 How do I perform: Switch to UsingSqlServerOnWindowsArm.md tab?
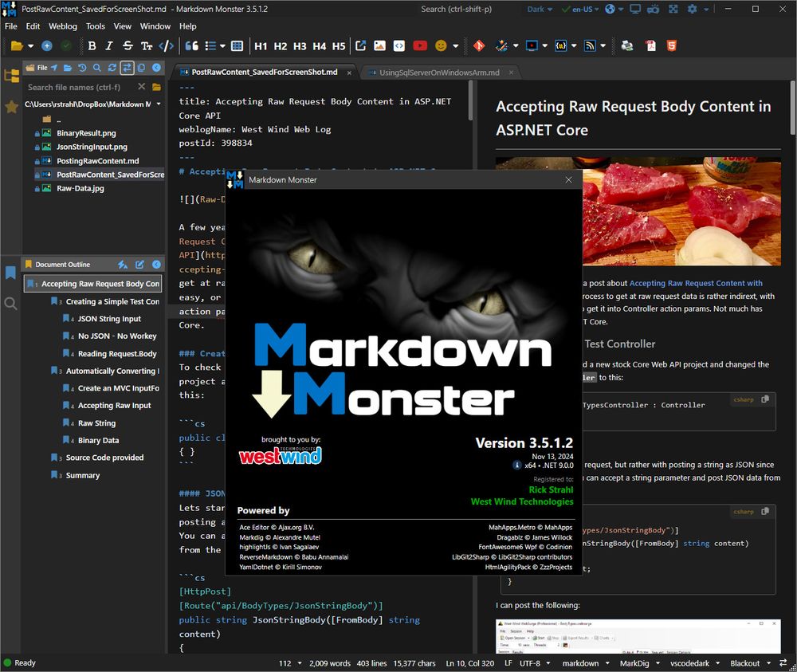coord(439,73)
